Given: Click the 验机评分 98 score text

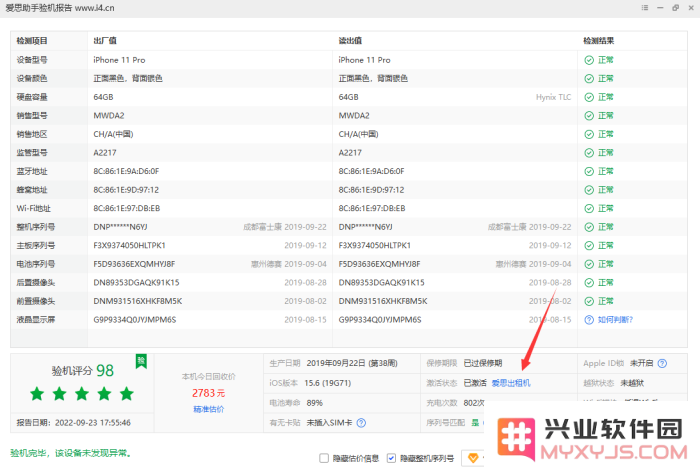Looking at the screenshot, I should point(83,371).
